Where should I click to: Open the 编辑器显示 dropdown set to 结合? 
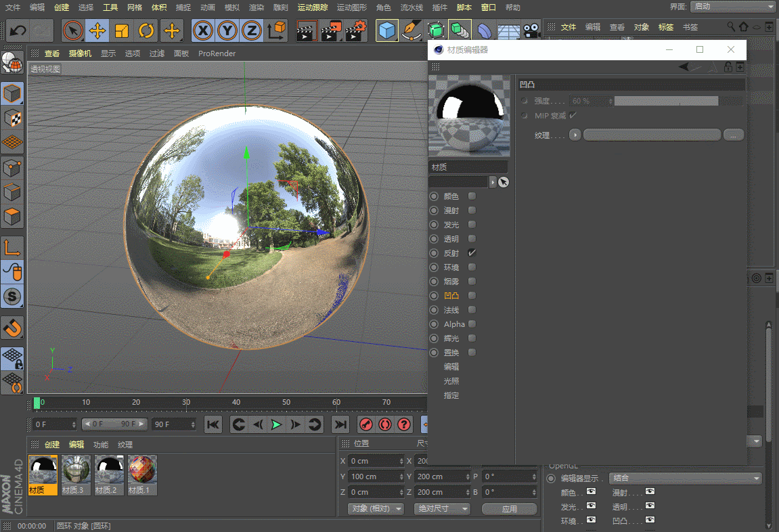685,479
